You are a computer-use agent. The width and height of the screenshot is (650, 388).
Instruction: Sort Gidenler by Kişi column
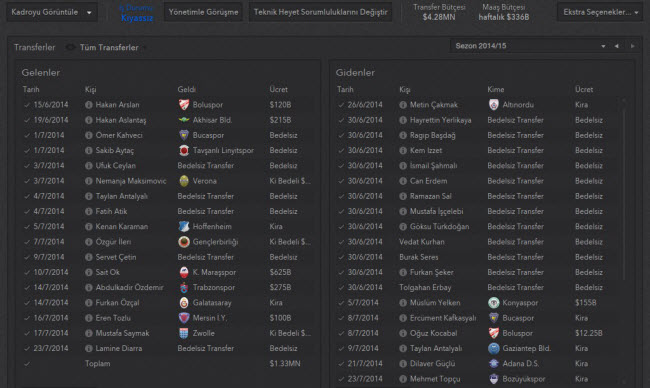[405, 90]
